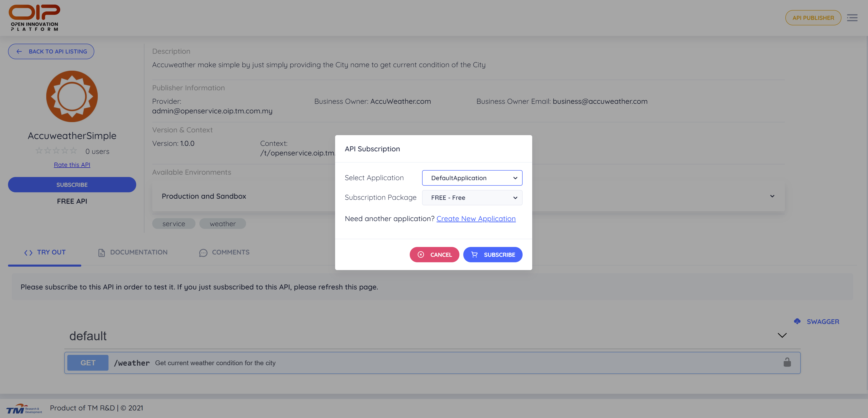Click the shopping cart icon on Subscribe button
Image resolution: width=868 pixels, height=418 pixels.
(x=475, y=254)
